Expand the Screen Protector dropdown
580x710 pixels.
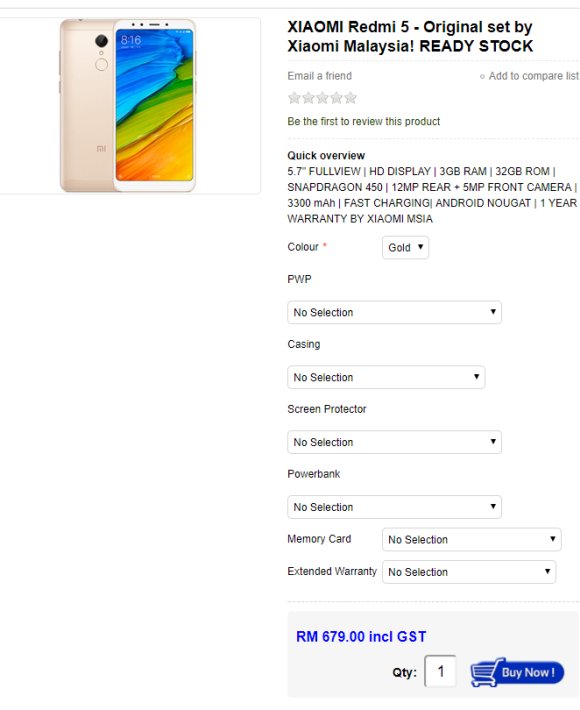point(394,442)
